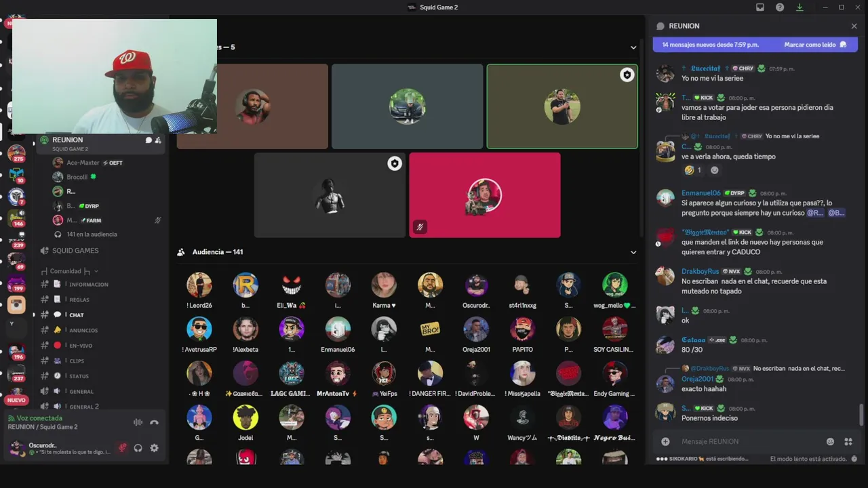Toggle noise suppression in voice panel
The height and width of the screenshot is (488, 868).
tap(138, 422)
